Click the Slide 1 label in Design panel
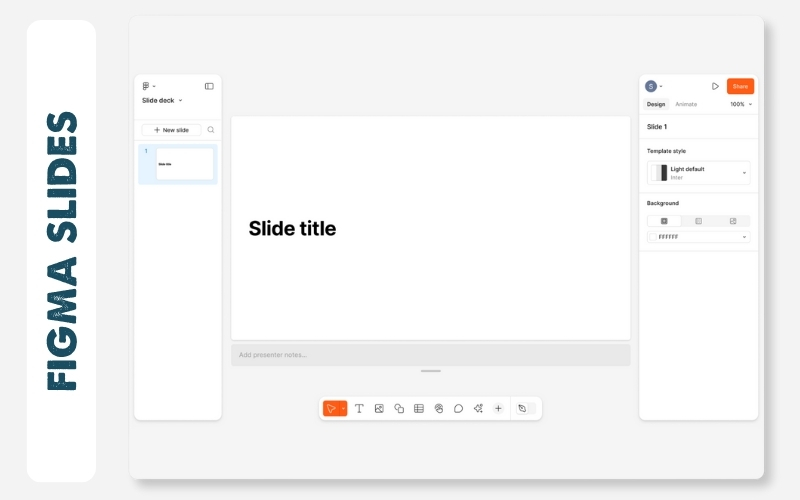This screenshot has width=800, height=500. pyautogui.click(x=657, y=127)
